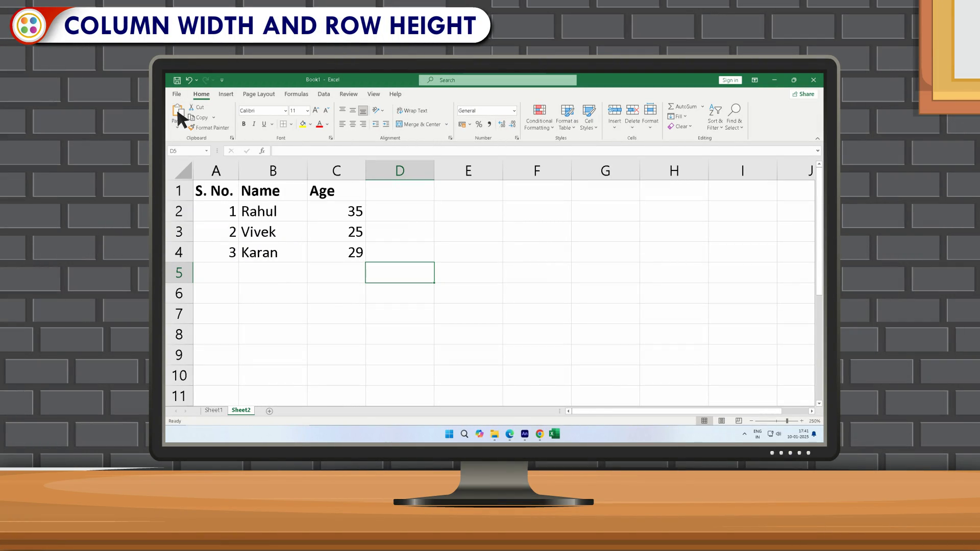
Task: Click the Share button
Action: (x=803, y=94)
